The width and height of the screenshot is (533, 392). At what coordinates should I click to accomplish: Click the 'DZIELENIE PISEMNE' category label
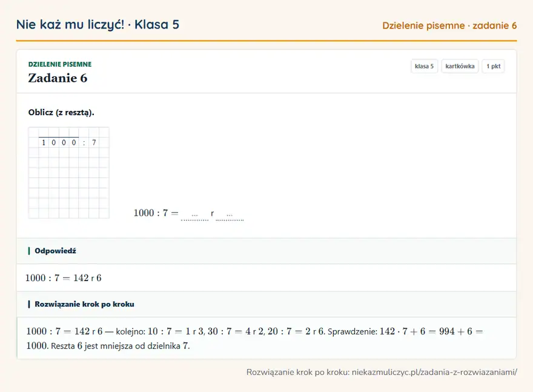[x=60, y=64]
